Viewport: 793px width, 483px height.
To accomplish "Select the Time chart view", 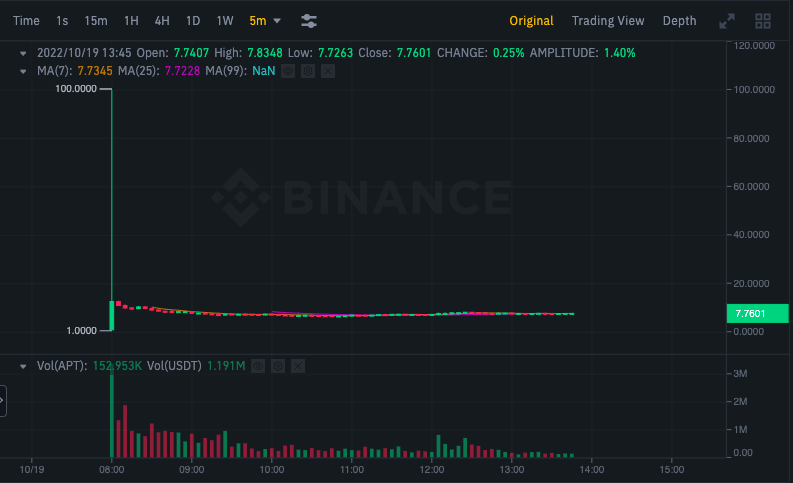I will point(26,20).
